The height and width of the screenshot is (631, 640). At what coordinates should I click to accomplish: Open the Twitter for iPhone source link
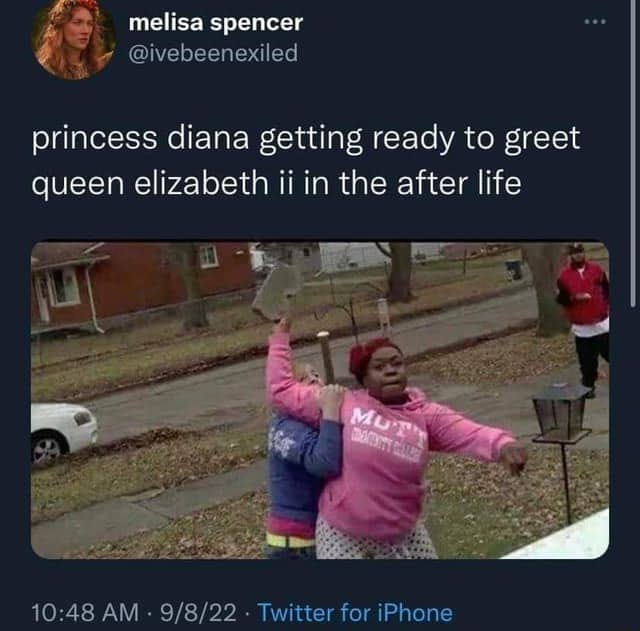coord(355,613)
